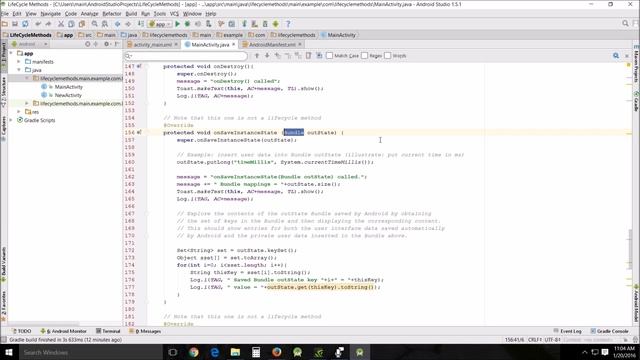Expand the res folder node

(x=19, y=111)
